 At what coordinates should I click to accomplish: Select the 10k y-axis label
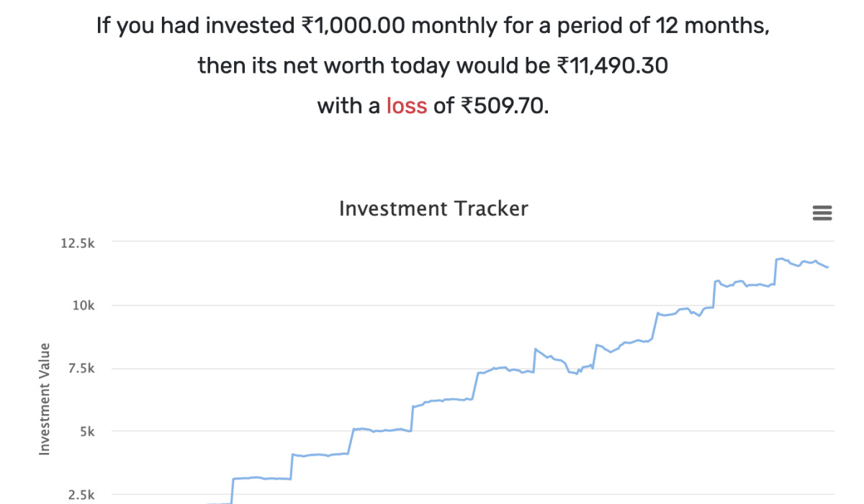84,305
